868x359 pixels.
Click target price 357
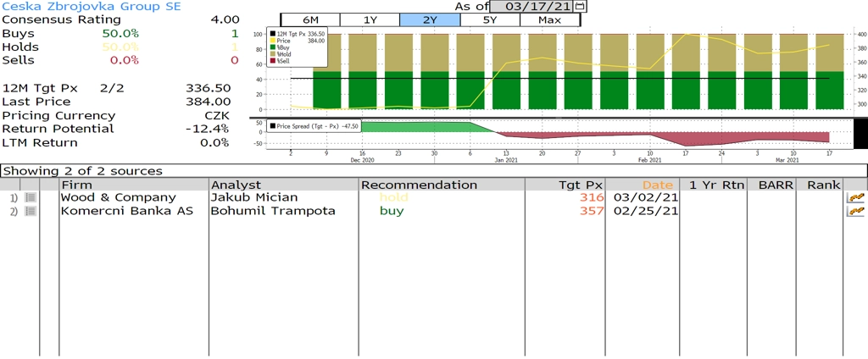click(x=591, y=211)
